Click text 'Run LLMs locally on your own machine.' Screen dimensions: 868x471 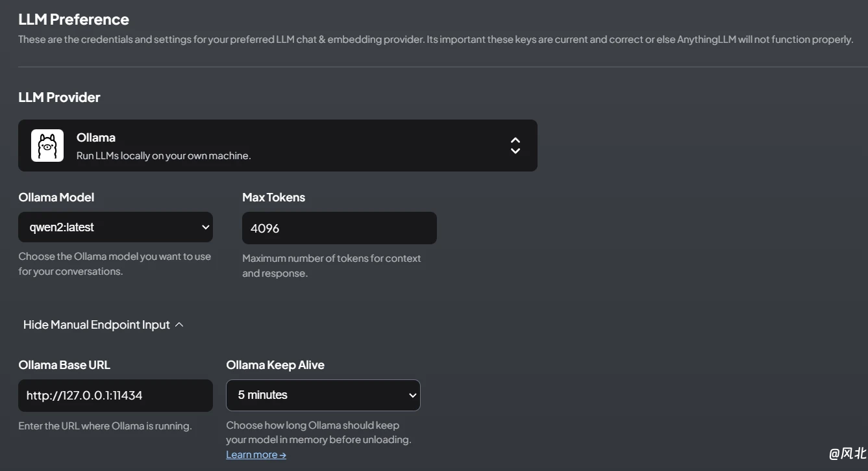164,156
